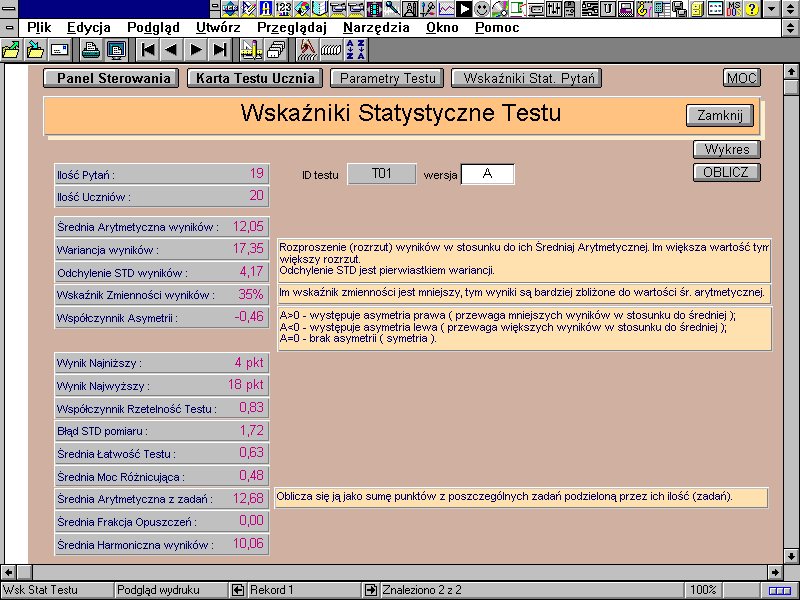Go to the next record arrow
This screenshot has width=800, height=600.
(196, 49)
